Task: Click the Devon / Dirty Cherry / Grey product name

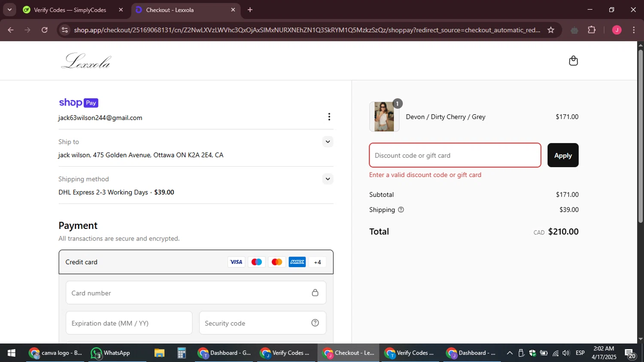Action: coord(446,117)
